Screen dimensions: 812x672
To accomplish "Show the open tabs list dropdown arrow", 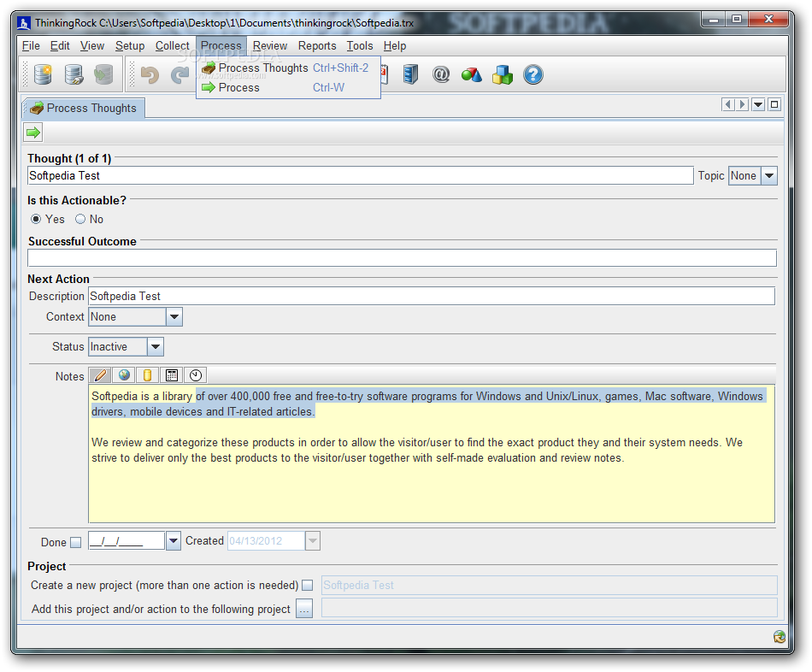I will [758, 104].
